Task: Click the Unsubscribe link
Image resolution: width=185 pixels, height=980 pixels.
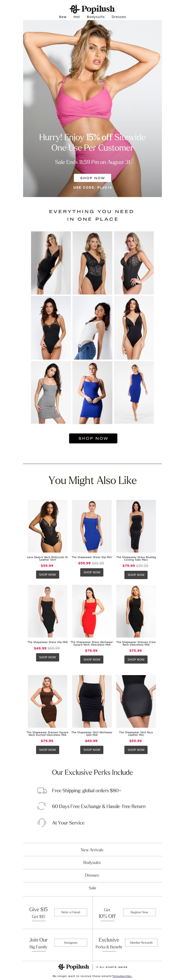Action: point(122,976)
